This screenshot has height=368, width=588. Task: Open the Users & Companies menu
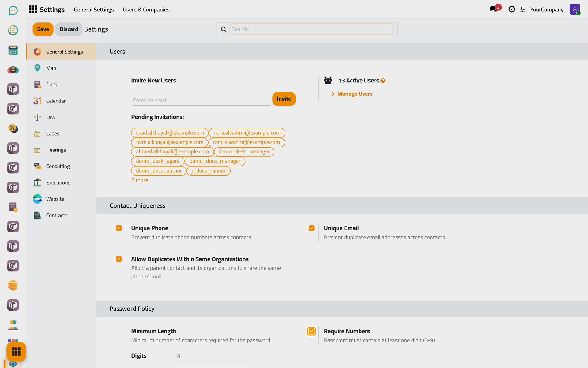pos(146,10)
